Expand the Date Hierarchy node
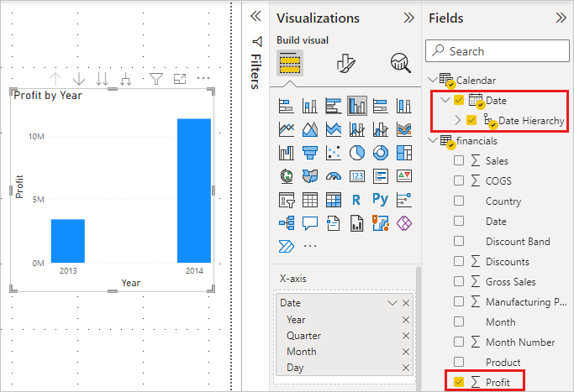 457,120
